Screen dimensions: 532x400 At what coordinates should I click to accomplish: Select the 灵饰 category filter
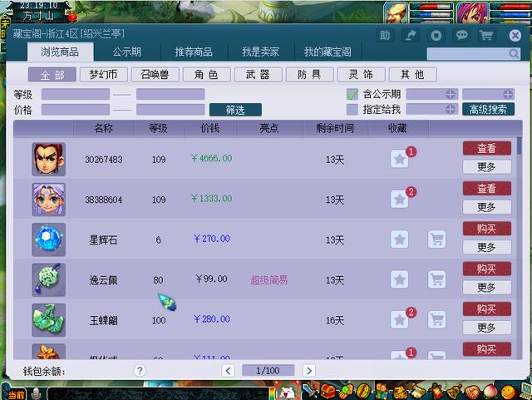pyautogui.click(x=362, y=74)
